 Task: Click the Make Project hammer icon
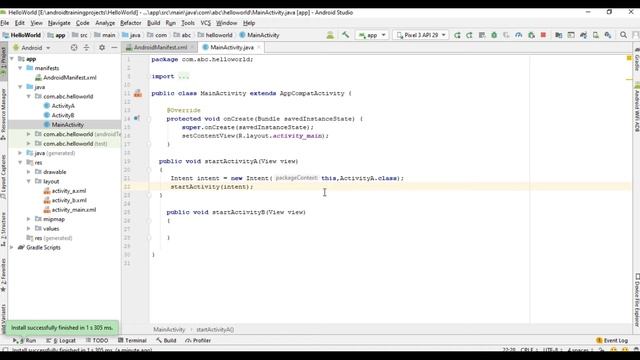tap(345, 35)
